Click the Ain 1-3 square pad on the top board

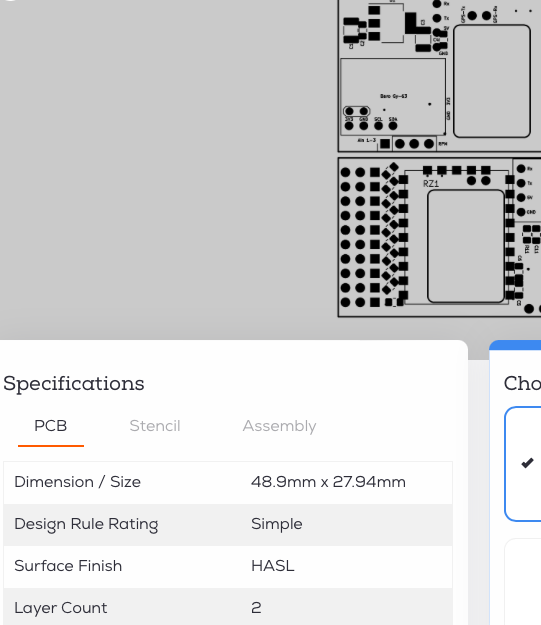pos(385,143)
